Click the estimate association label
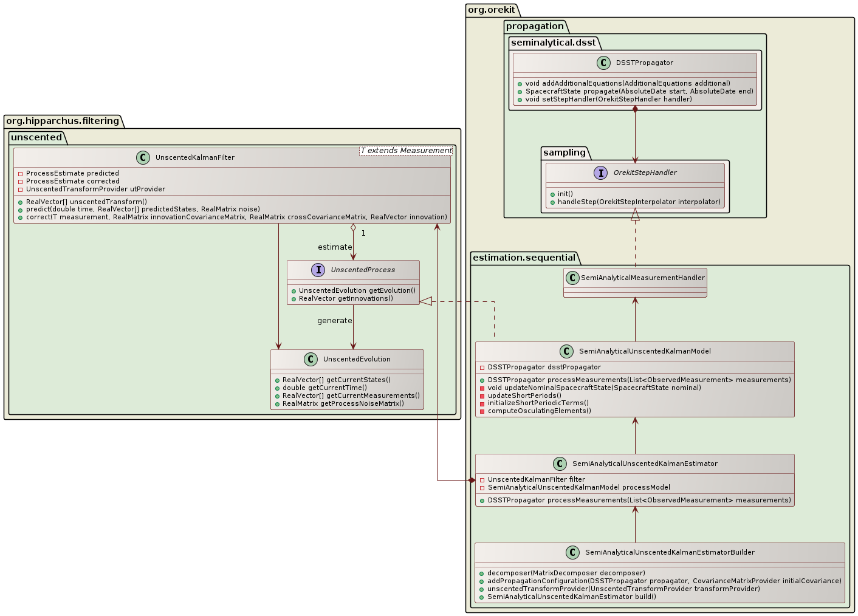This screenshot has height=616, width=858. (x=335, y=247)
